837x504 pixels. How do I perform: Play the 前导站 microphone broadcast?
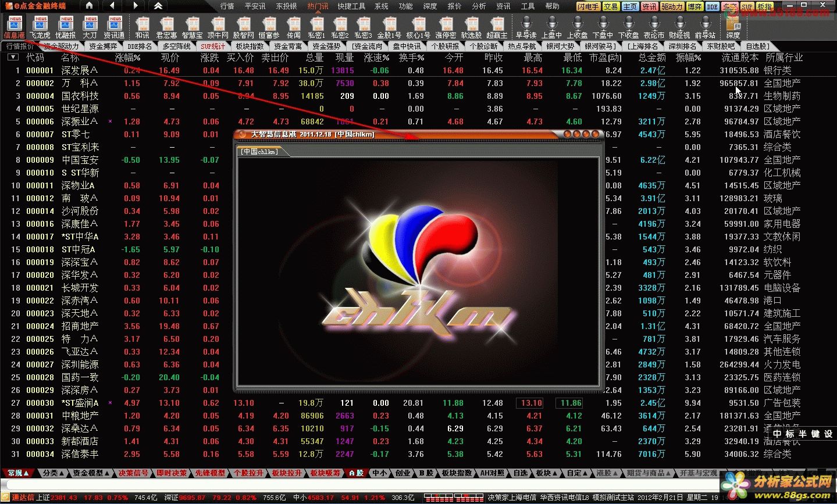tap(705, 27)
